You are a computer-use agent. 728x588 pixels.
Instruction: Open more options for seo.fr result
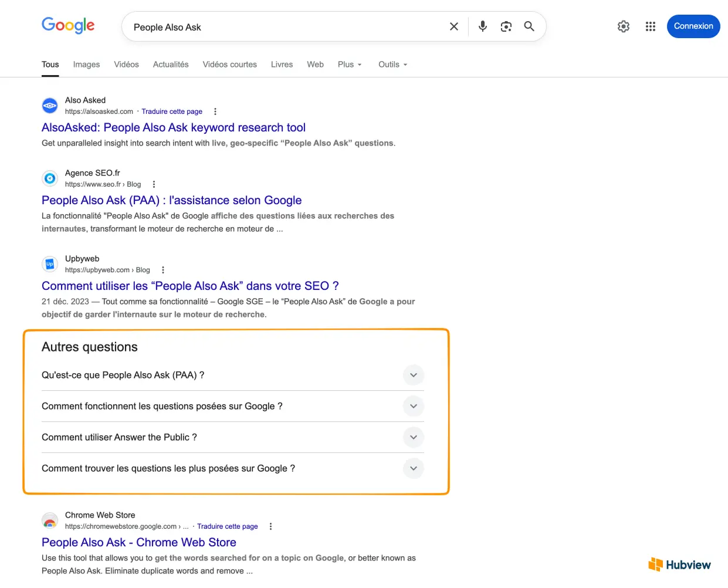154,184
